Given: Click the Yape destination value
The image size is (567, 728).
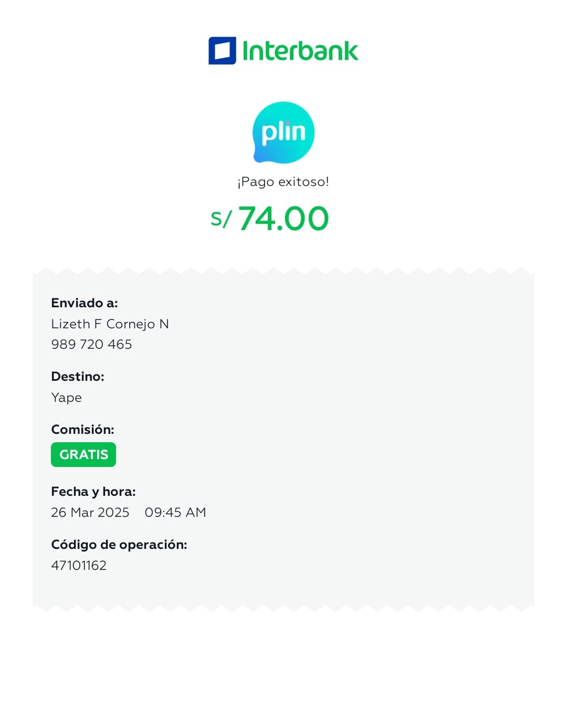Looking at the screenshot, I should 66,398.
